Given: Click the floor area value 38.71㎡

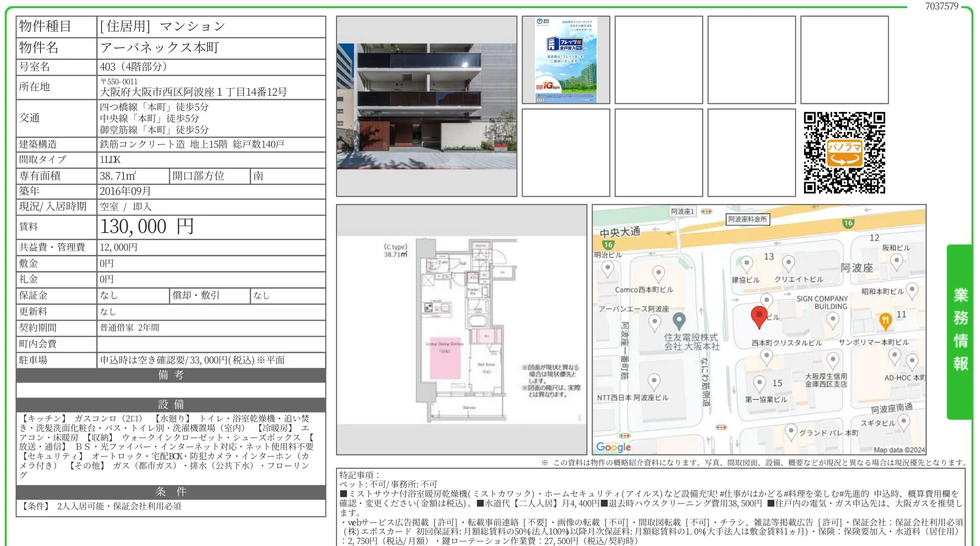Looking at the screenshot, I should point(118,176).
